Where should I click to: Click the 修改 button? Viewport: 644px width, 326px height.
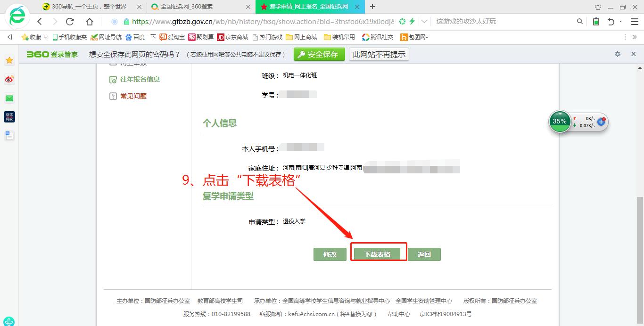coord(330,254)
